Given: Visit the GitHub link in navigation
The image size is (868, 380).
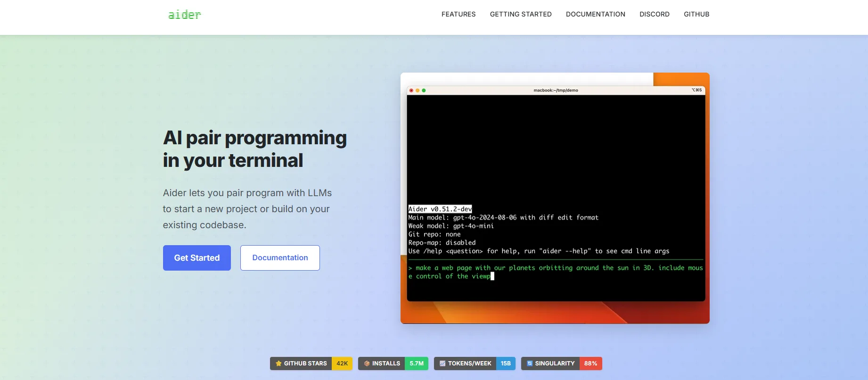Looking at the screenshot, I should [696, 14].
